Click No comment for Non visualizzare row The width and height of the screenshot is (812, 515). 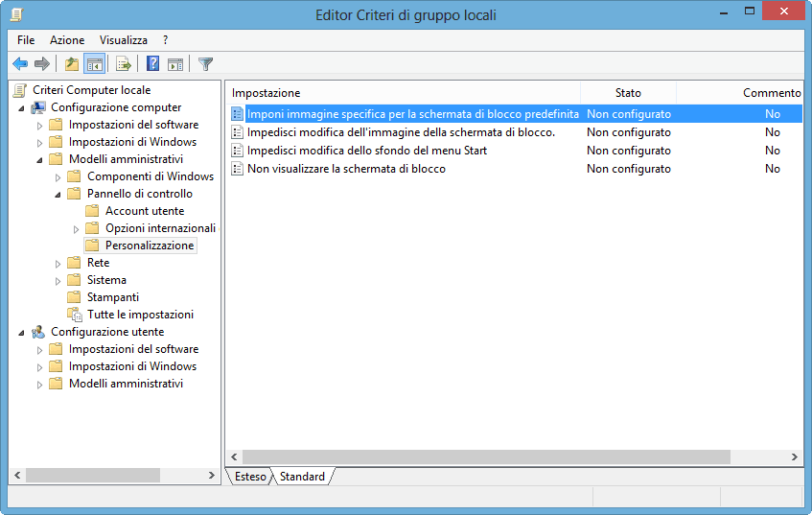coord(772,169)
